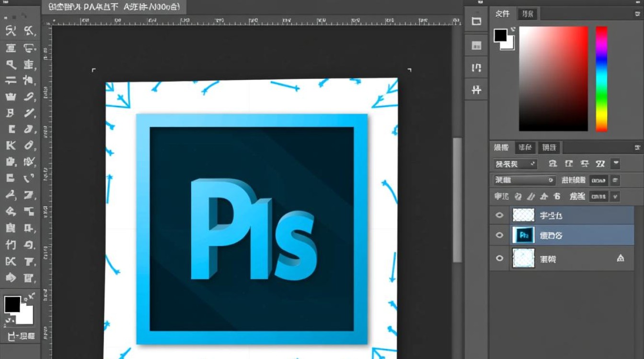This screenshot has height=359, width=644.
Task: Hide the top layer using its eye icon
Action: [499, 215]
